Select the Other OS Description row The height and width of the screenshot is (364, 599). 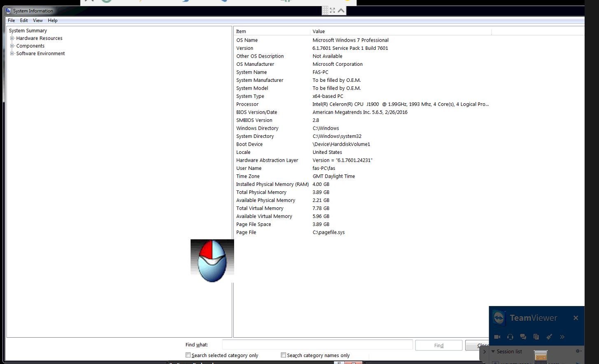pos(362,56)
